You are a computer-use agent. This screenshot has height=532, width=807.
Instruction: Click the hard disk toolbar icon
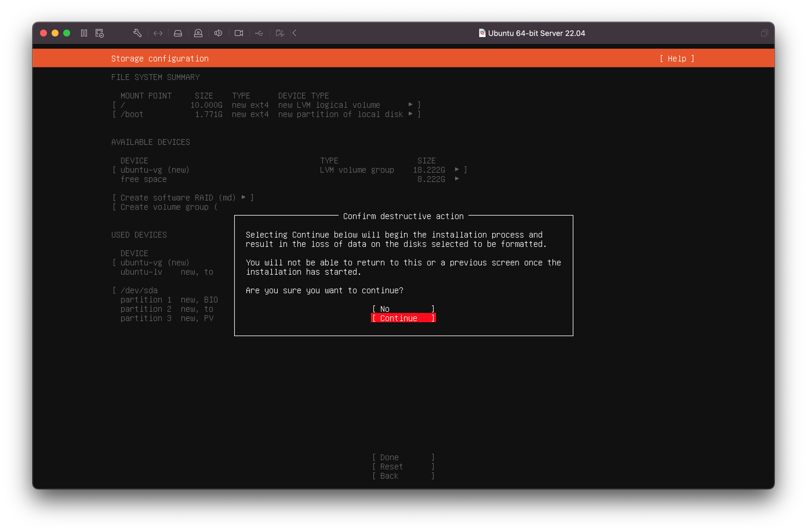point(178,33)
